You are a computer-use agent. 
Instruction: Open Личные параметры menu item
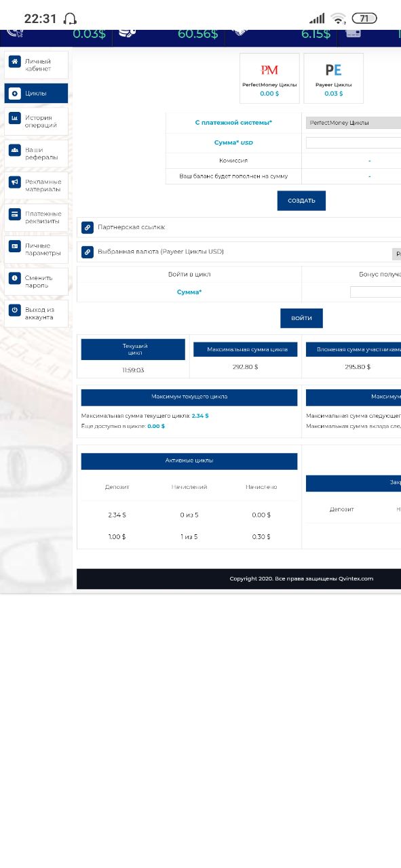(36, 249)
